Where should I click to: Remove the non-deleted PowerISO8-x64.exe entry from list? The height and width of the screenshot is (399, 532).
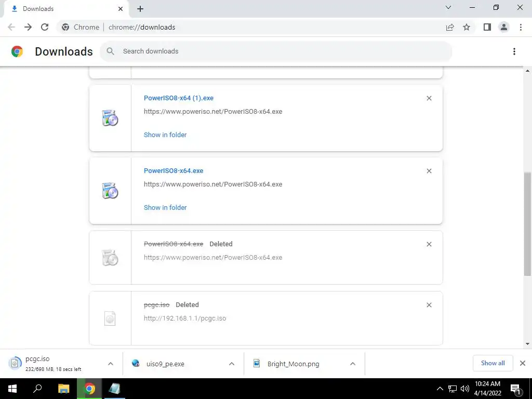coord(429,171)
